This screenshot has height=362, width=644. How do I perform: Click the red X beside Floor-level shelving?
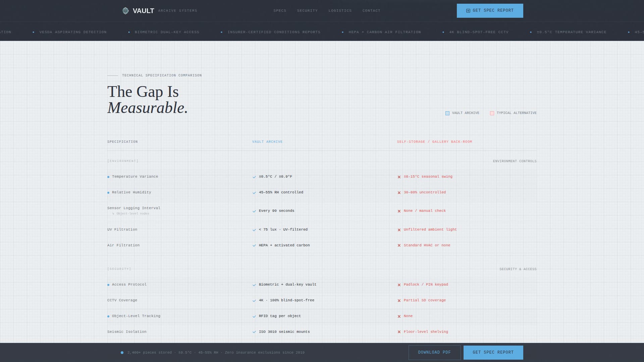tap(399, 332)
